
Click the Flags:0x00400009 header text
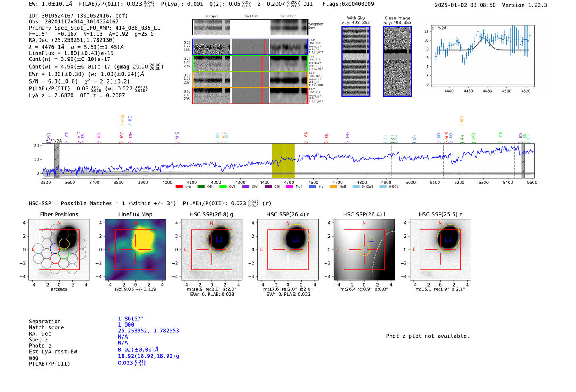(x=348, y=4)
